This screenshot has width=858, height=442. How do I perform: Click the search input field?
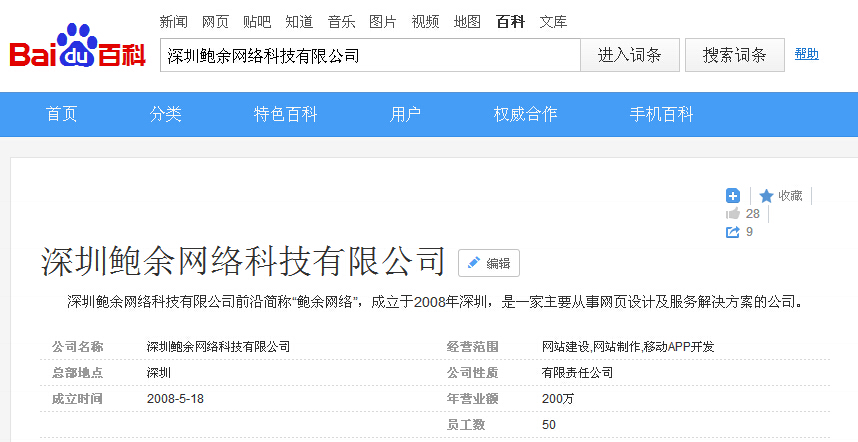370,55
